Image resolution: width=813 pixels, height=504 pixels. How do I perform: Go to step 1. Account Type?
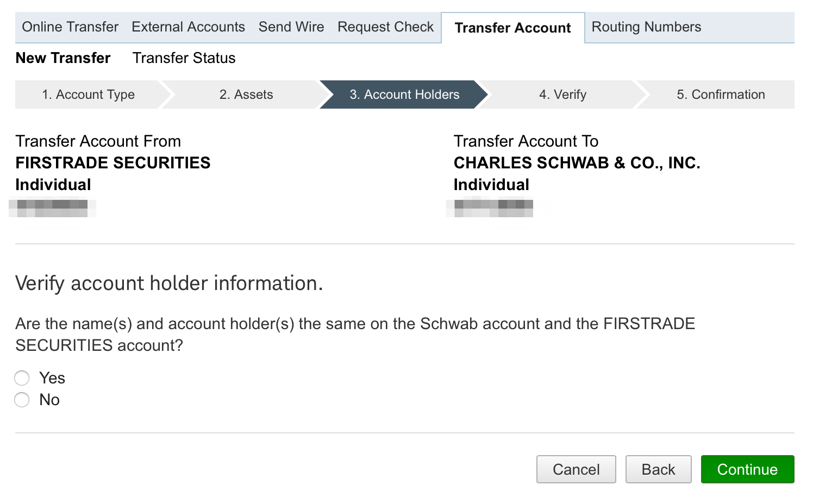coord(88,94)
